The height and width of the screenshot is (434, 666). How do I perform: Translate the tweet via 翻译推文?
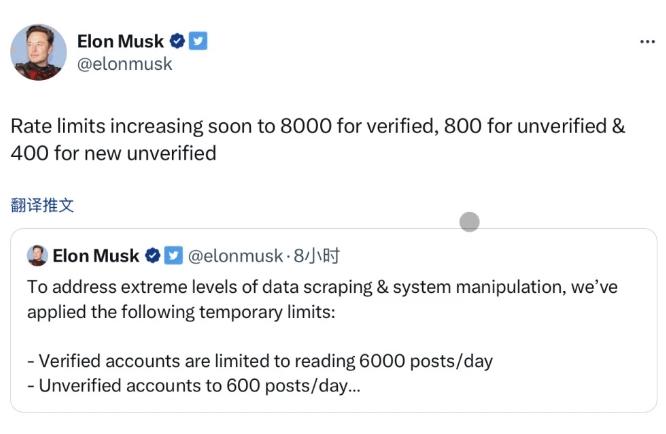pos(42,205)
